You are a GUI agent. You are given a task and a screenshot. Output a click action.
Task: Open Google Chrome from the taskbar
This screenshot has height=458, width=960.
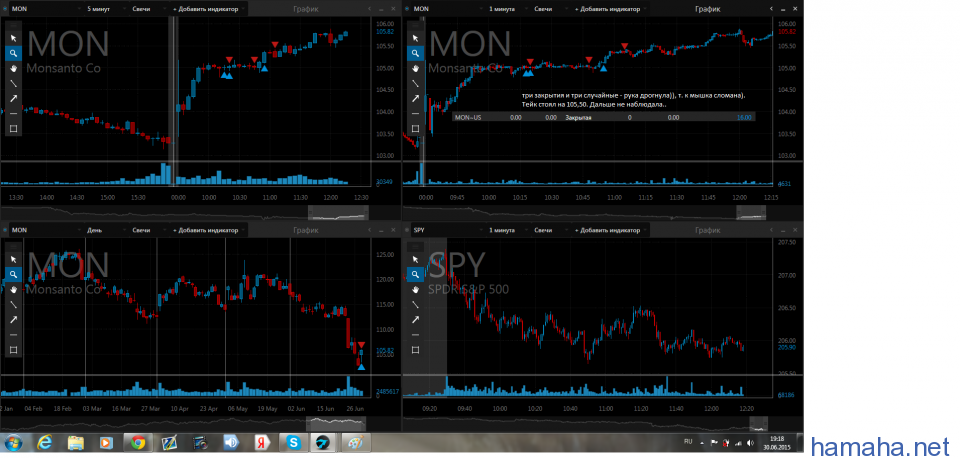[137, 442]
